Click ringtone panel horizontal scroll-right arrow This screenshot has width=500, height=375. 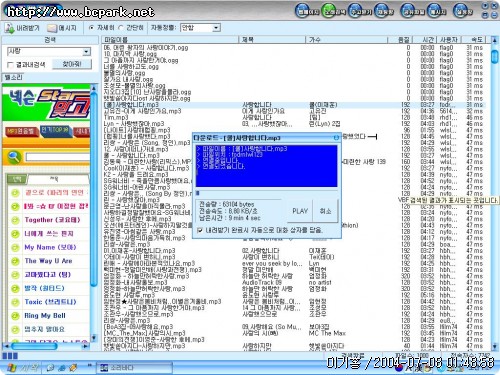(86, 346)
